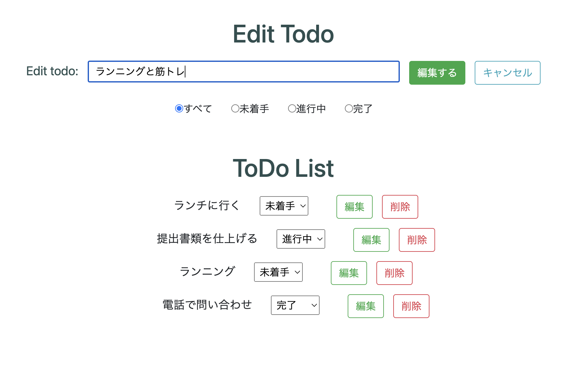Viewport: 588px width, 388px height.
Task: Click the 編集する button to save edits
Action: click(437, 73)
